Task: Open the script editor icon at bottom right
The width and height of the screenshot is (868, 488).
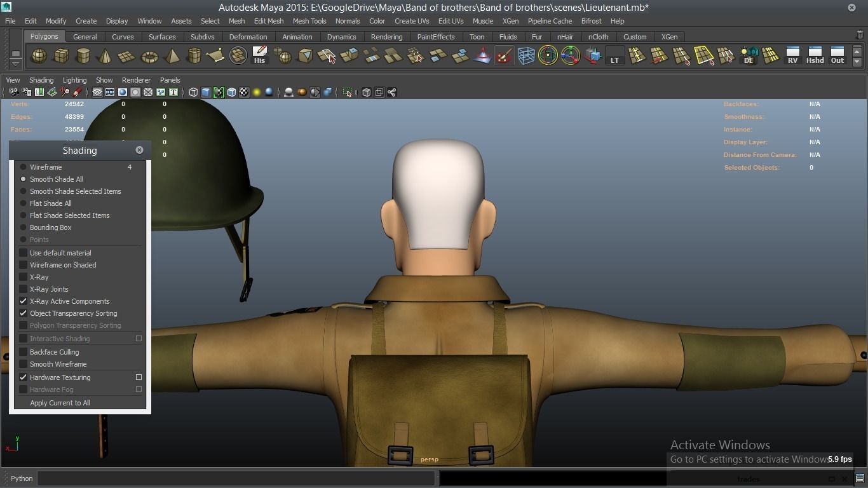Action: coord(860,478)
